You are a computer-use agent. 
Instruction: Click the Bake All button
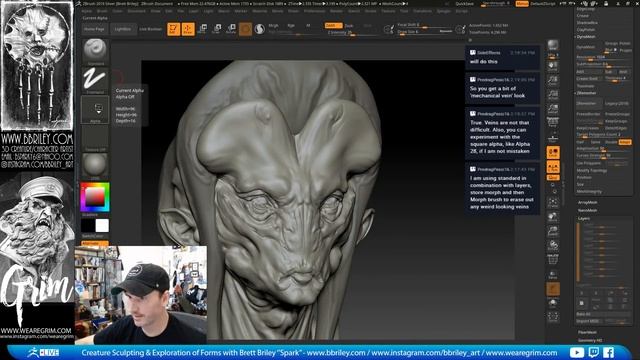click(603, 314)
